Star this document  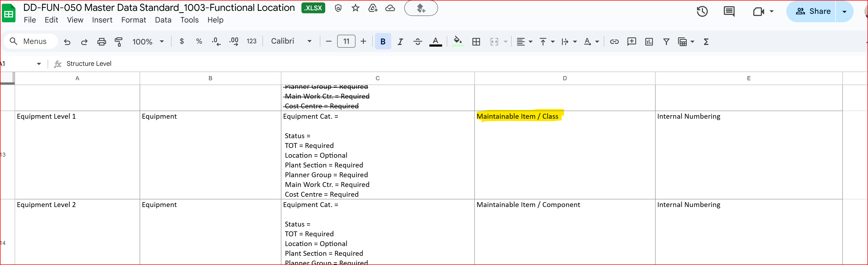pyautogui.click(x=355, y=8)
